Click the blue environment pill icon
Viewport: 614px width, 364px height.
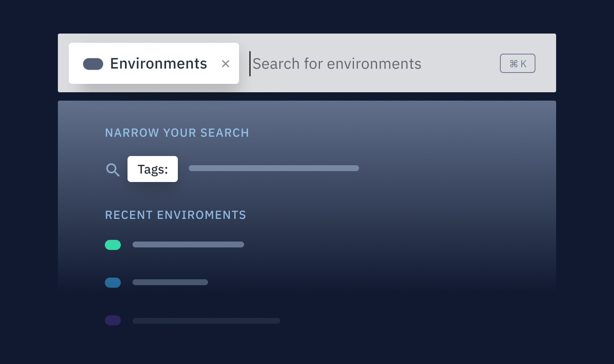[113, 283]
